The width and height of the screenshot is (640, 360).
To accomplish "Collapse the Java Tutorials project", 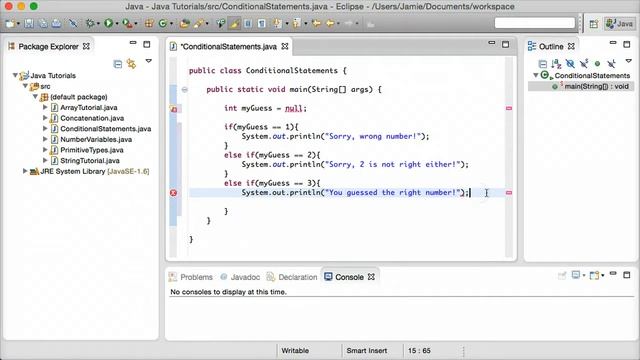I will pyautogui.click(x=15, y=75).
